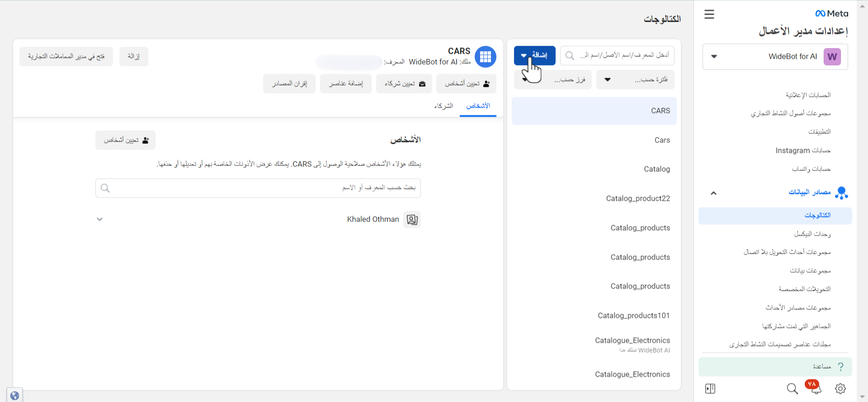Open the فرز حسب sort dropdown

[x=553, y=80]
